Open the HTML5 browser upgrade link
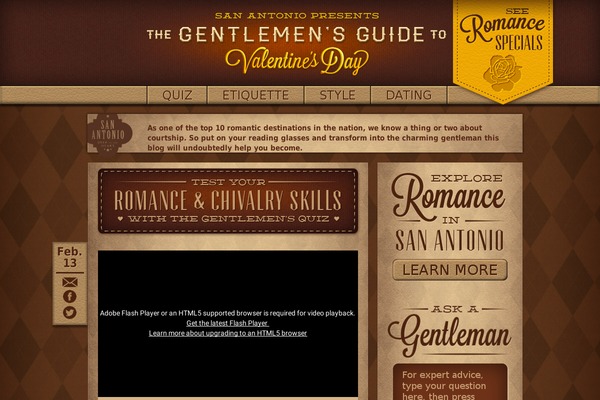600x400 pixels. pos(228,333)
